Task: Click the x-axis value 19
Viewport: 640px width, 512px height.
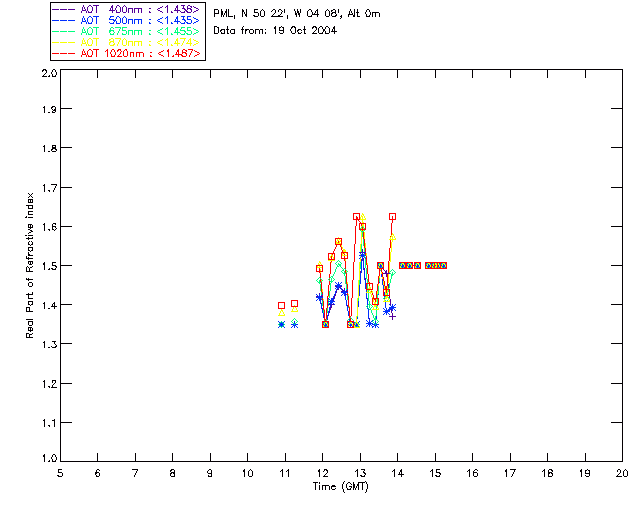Action: (585, 473)
